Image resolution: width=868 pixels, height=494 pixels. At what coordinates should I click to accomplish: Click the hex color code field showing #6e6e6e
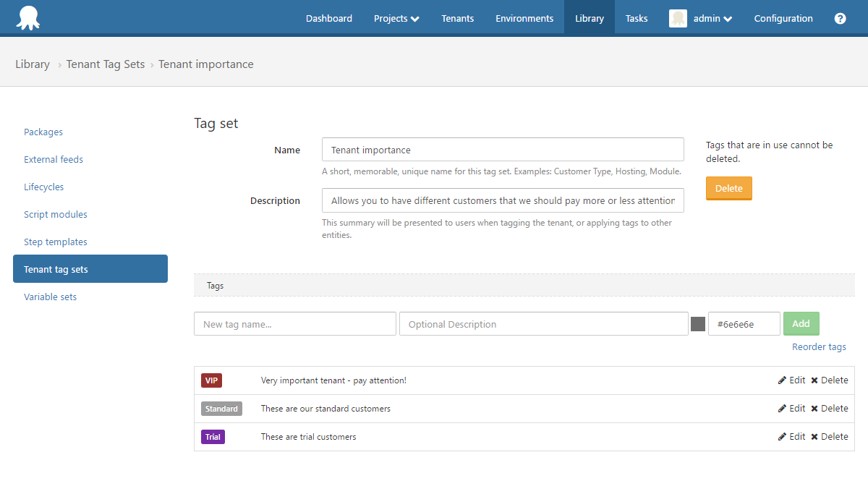744,323
